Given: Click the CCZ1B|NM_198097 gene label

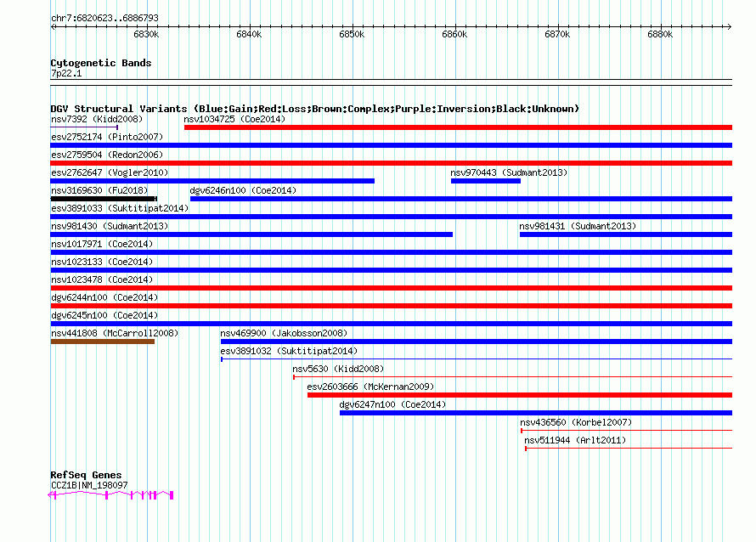Looking at the screenshot, I should (89, 485).
